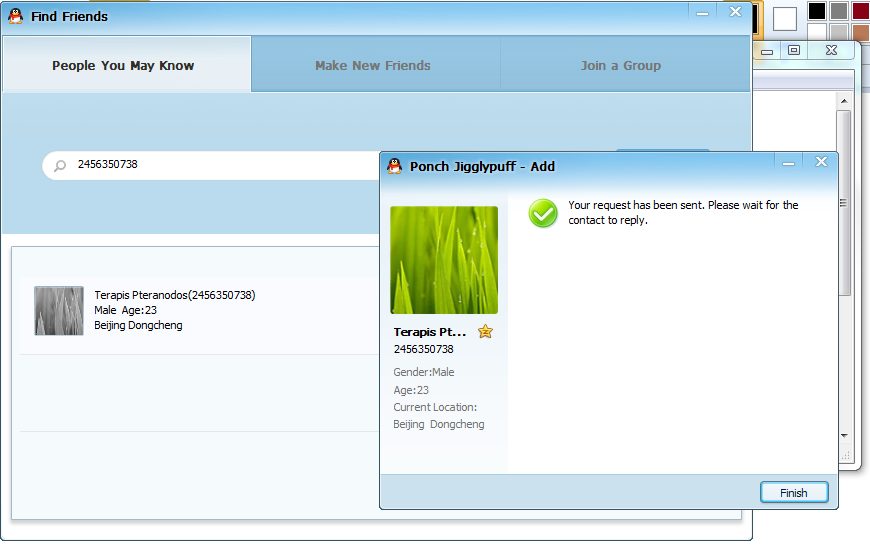870x546 pixels.
Task: Minimize the Add contact dialog
Action: [789, 162]
